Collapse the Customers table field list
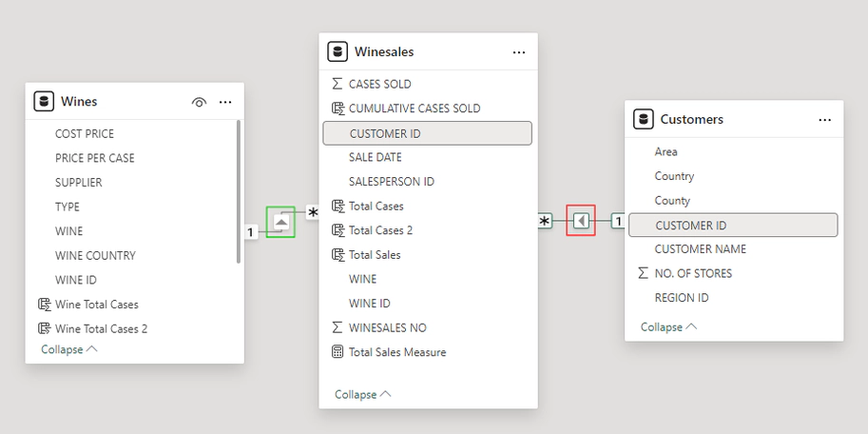The height and width of the screenshot is (434, 868). click(x=667, y=326)
